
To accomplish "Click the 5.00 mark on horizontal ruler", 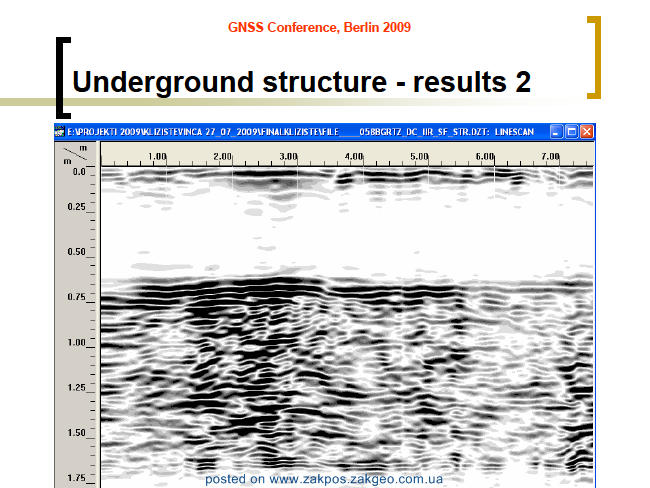I will click(x=419, y=156).
